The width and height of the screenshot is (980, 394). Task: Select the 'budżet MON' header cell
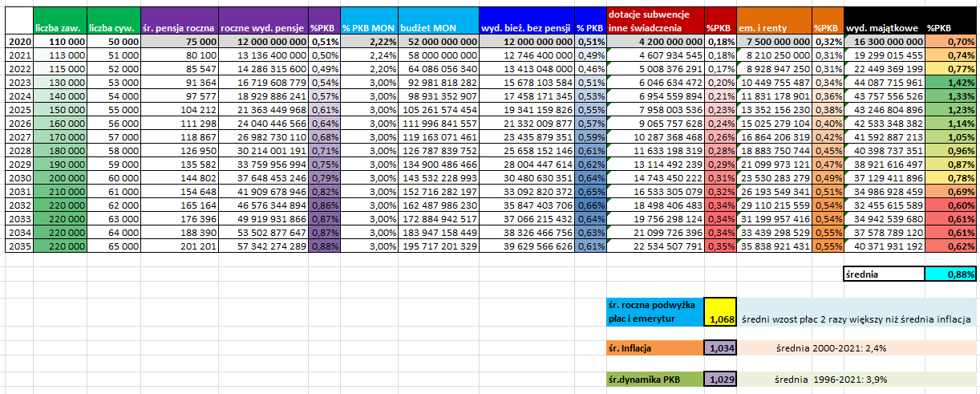coord(437,21)
